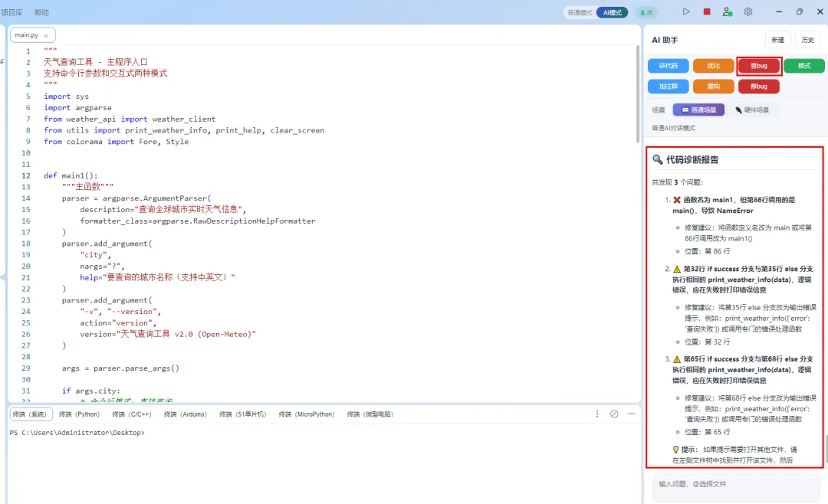The height and width of the screenshot is (504, 828).
Task: Clear the terminal with the circle-slash icon
Action: (x=614, y=414)
